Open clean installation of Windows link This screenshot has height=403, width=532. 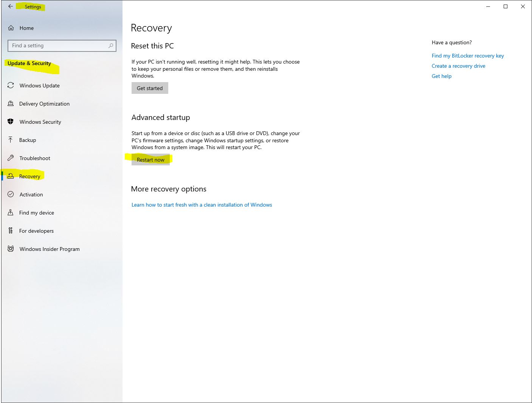[202, 205]
